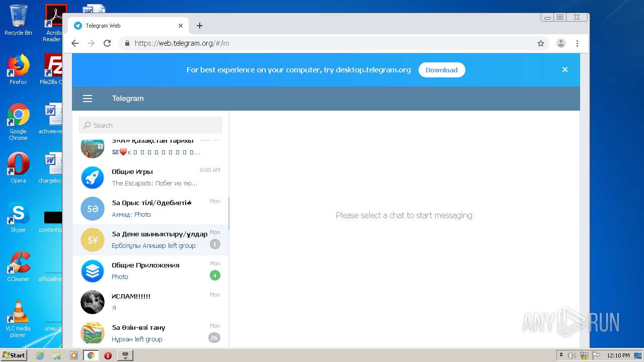Click the unread badge showing 4
Image resolution: width=644 pixels, height=362 pixels.
point(215,276)
